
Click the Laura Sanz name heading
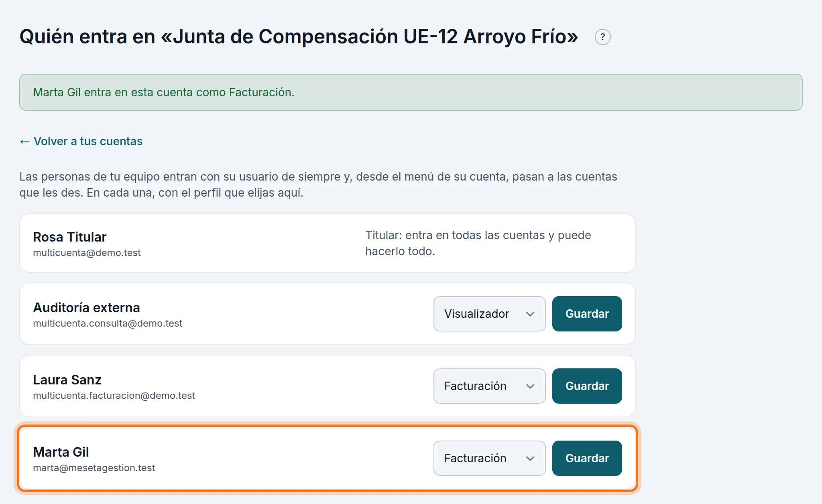click(67, 380)
